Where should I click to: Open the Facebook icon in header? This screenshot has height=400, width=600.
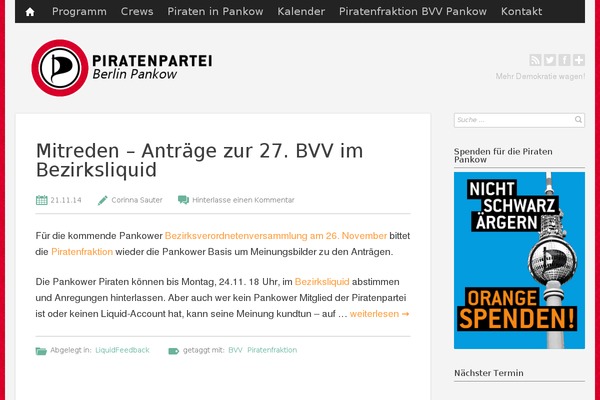click(x=564, y=60)
